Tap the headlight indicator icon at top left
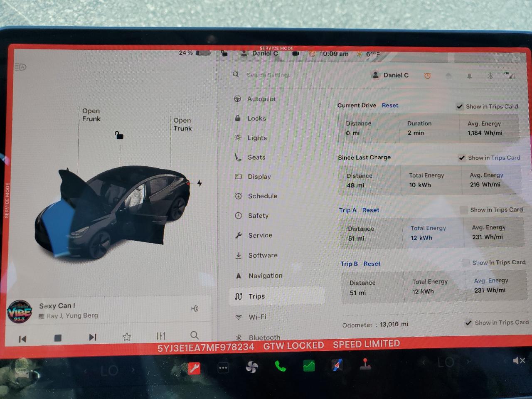Viewport: 532px width, 399px height. click(x=20, y=67)
